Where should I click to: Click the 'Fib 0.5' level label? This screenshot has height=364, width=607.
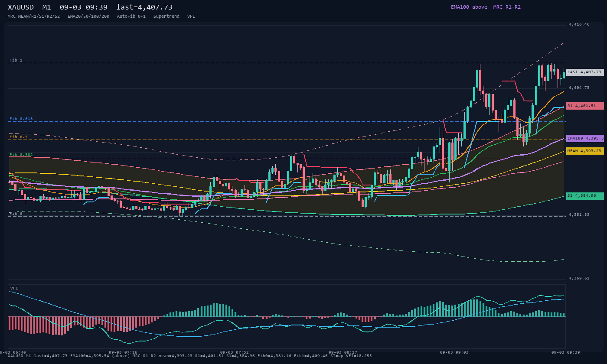point(19,137)
